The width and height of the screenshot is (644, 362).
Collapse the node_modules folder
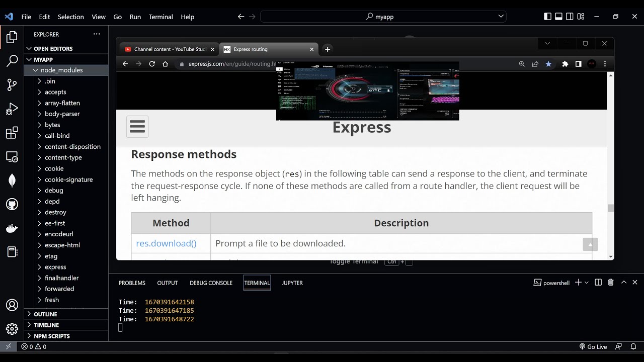(x=66, y=70)
